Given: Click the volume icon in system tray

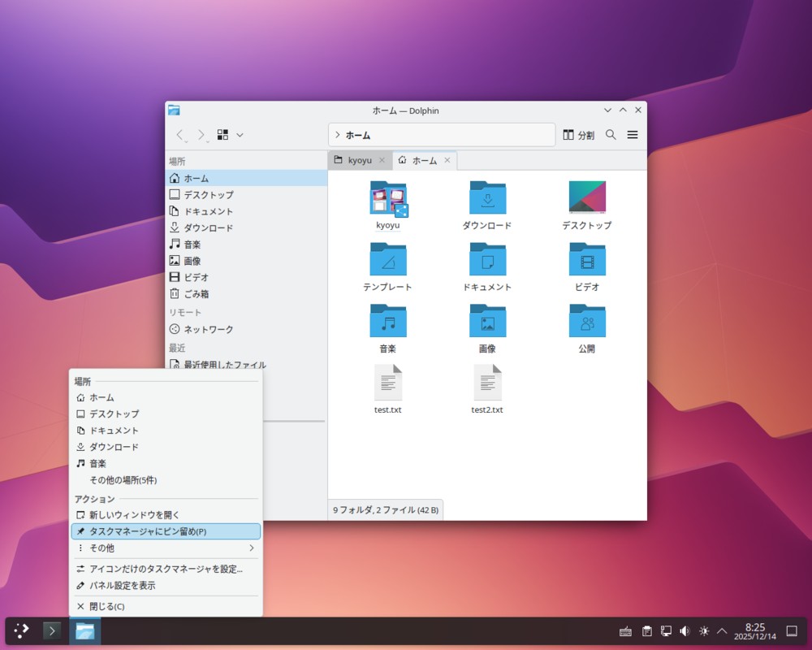Looking at the screenshot, I should (x=685, y=630).
